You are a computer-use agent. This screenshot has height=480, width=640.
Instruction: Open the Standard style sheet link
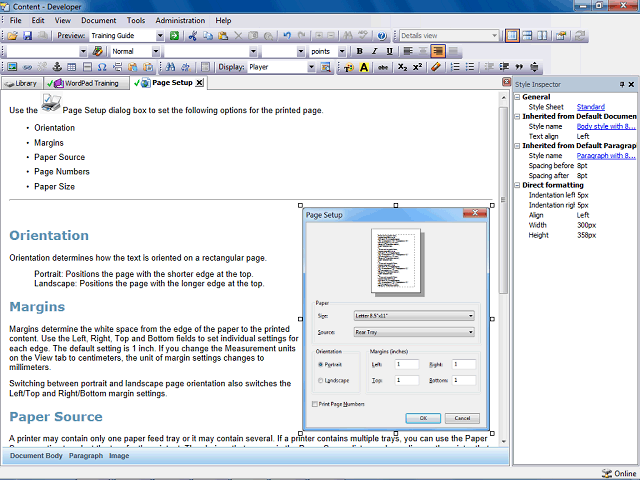[591, 107]
